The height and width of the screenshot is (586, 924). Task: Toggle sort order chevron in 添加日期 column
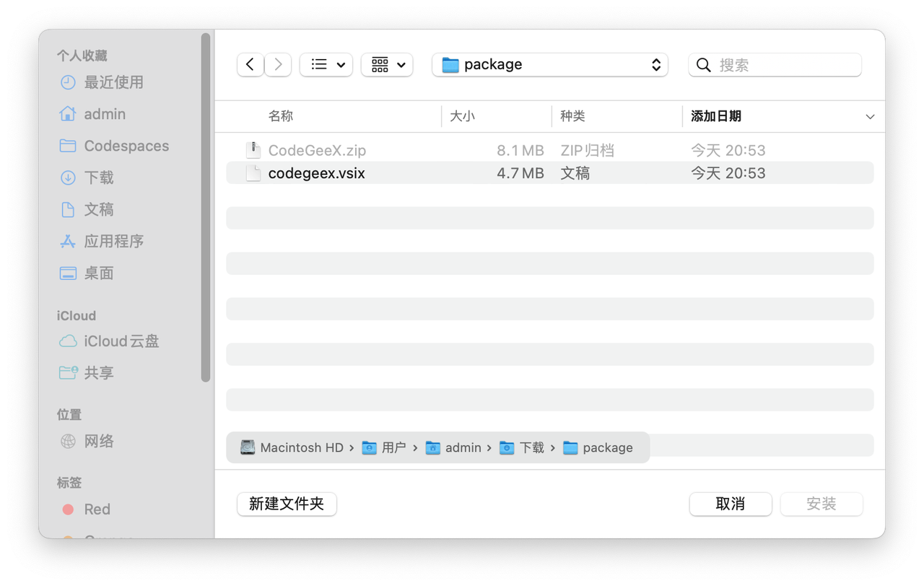point(870,117)
